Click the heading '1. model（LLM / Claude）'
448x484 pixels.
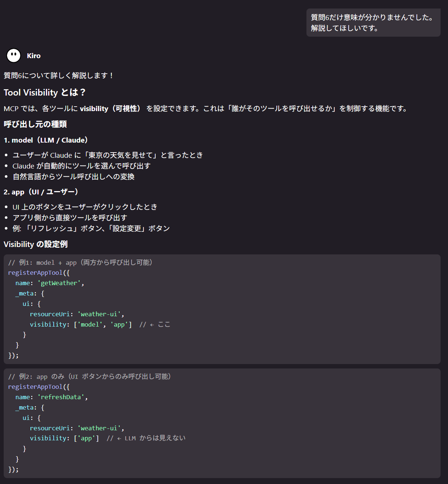(x=46, y=140)
